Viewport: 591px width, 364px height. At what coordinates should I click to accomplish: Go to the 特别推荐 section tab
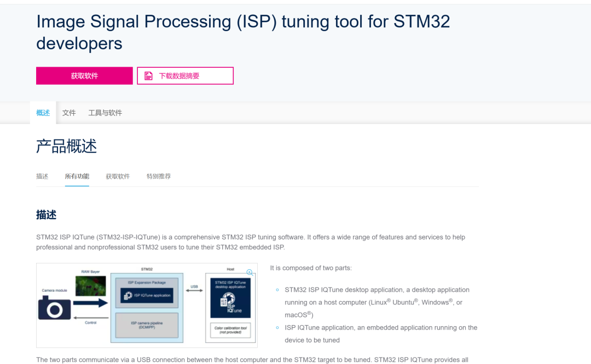pos(159,177)
